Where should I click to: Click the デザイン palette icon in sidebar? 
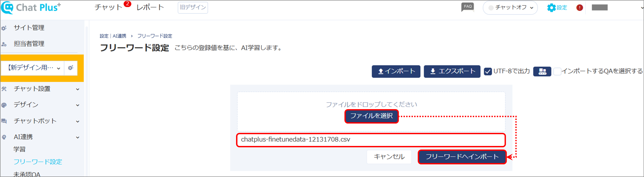pyautogui.click(x=4, y=105)
